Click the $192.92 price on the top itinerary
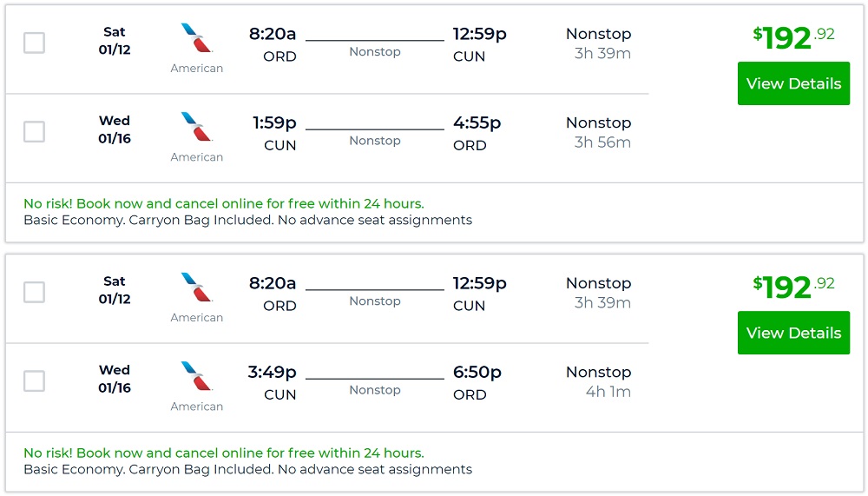This screenshot has height=496, width=868. point(793,36)
